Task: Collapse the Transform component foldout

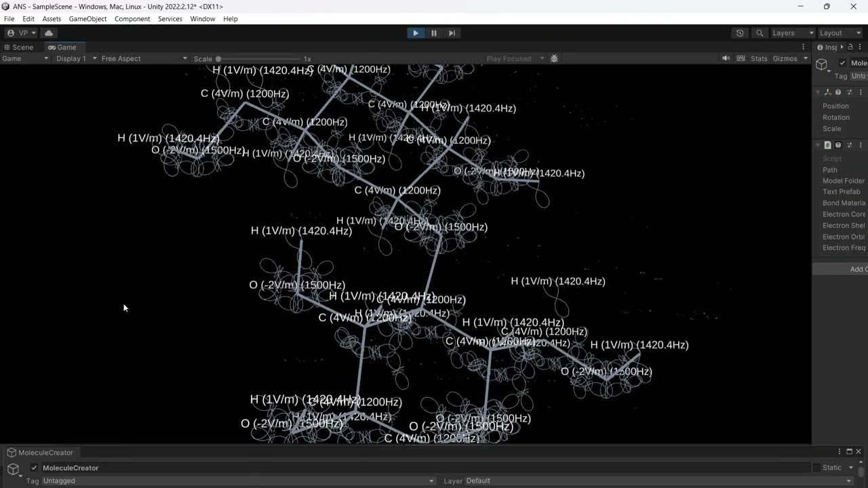Action: coord(818,92)
